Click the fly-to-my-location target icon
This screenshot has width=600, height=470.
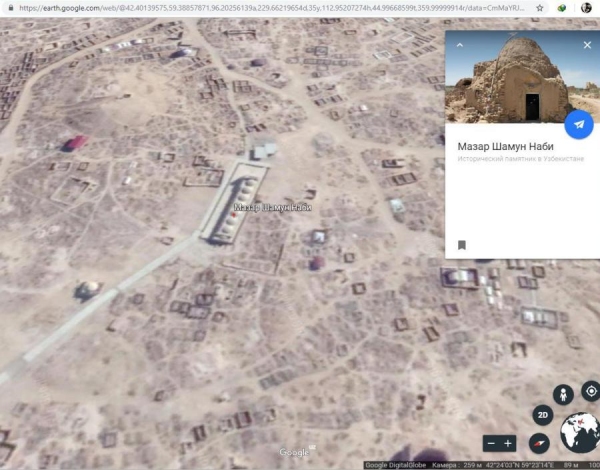pos(590,391)
